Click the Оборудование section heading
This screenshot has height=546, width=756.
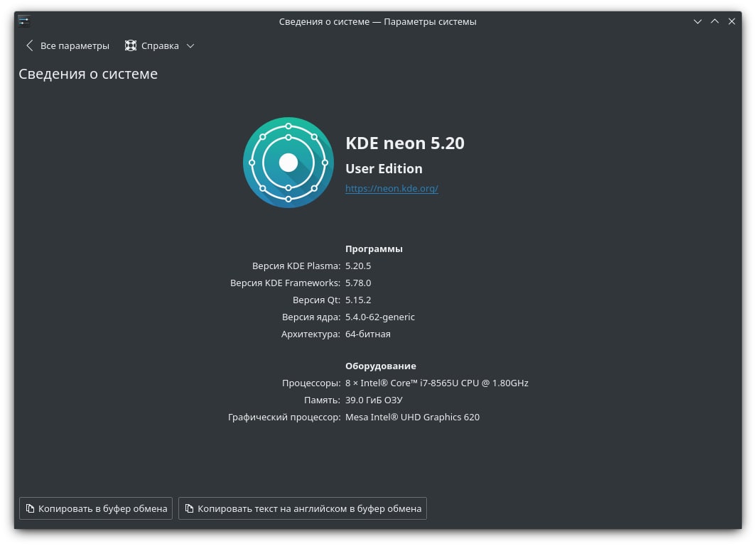(x=380, y=366)
